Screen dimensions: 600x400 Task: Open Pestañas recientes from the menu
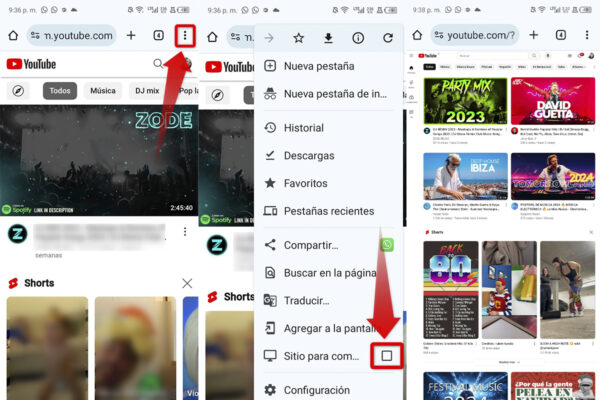(x=328, y=211)
